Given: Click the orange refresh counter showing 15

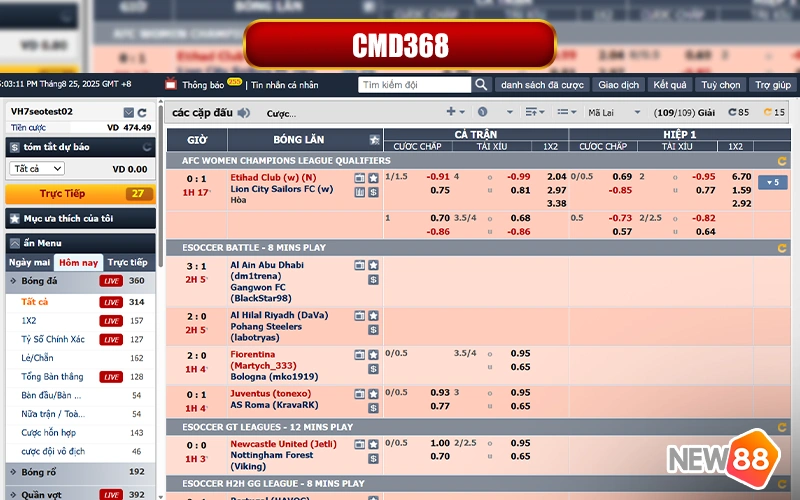Looking at the screenshot, I should 774,112.
